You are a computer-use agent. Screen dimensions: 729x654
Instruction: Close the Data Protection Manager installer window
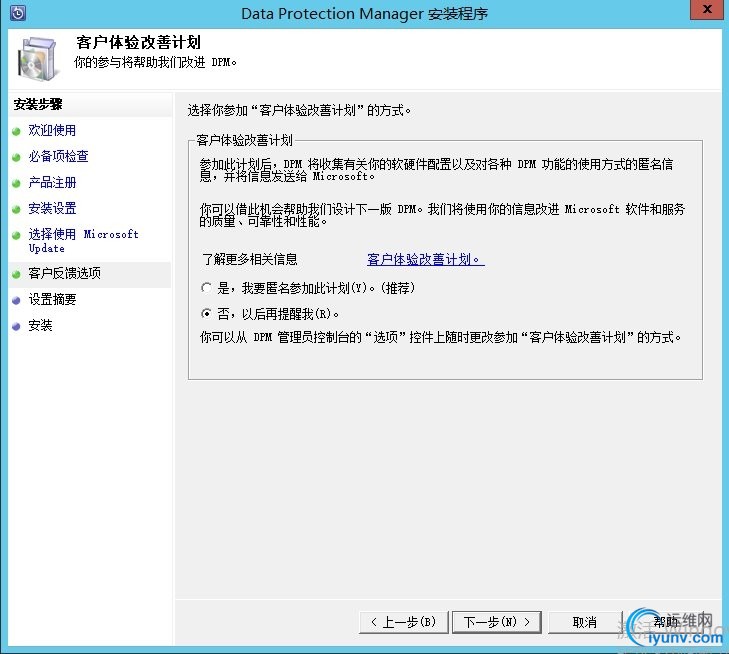click(707, 9)
